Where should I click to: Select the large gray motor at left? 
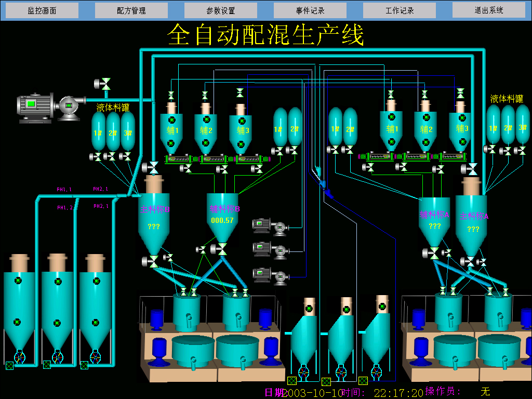tap(35, 108)
